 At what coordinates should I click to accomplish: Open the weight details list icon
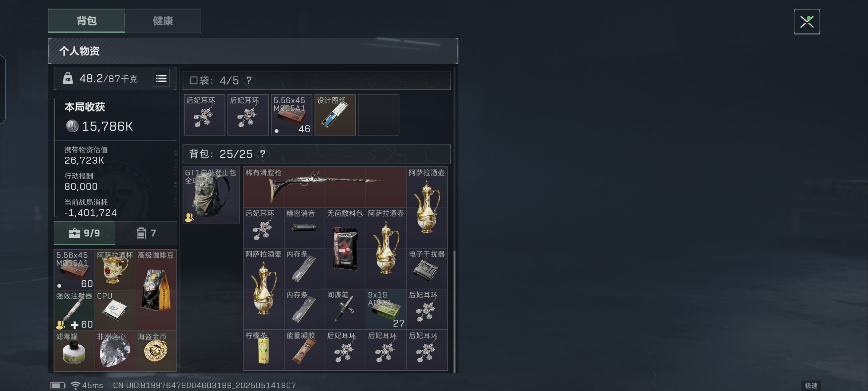(x=161, y=79)
